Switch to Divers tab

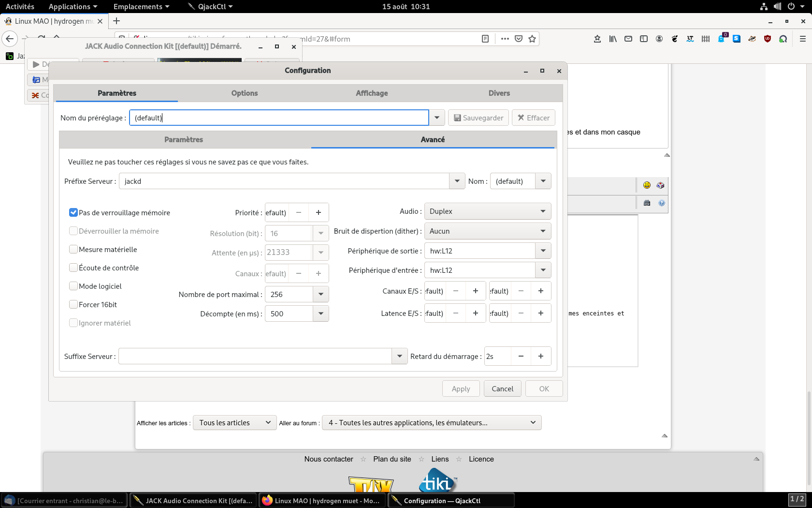tap(499, 93)
